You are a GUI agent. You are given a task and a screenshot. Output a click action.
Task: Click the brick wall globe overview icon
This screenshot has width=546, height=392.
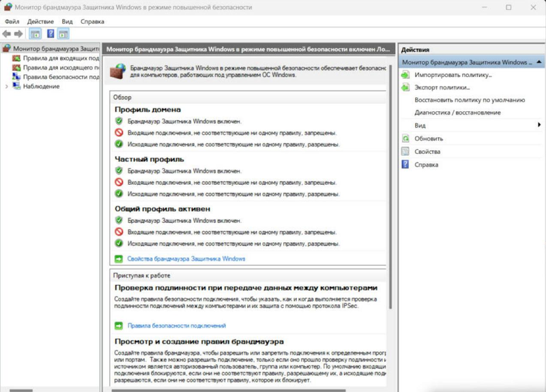coord(117,71)
